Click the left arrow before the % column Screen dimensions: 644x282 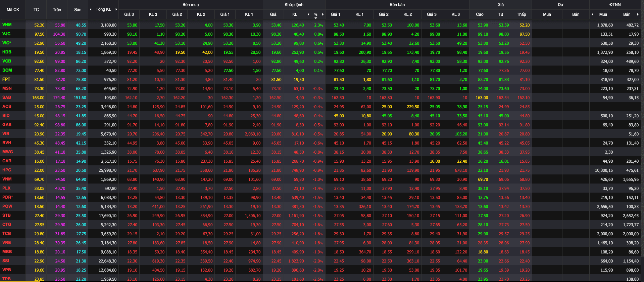(308, 14)
